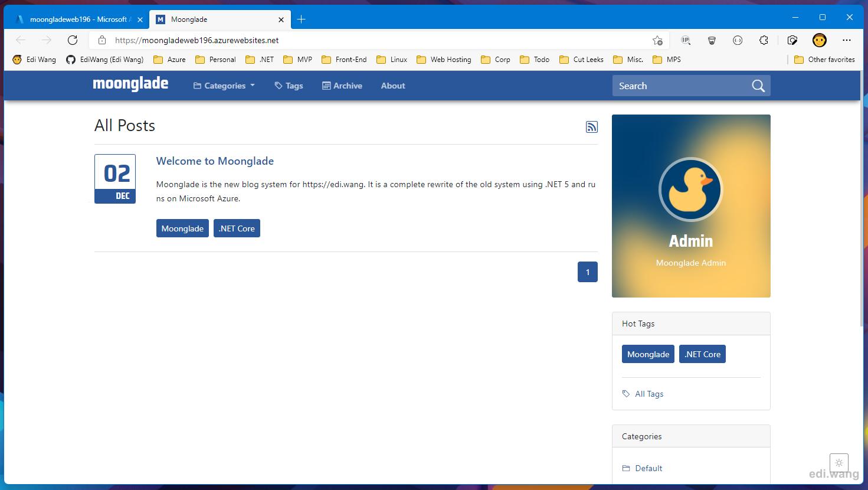
Task: Add this page to favorites star icon
Action: tap(657, 40)
